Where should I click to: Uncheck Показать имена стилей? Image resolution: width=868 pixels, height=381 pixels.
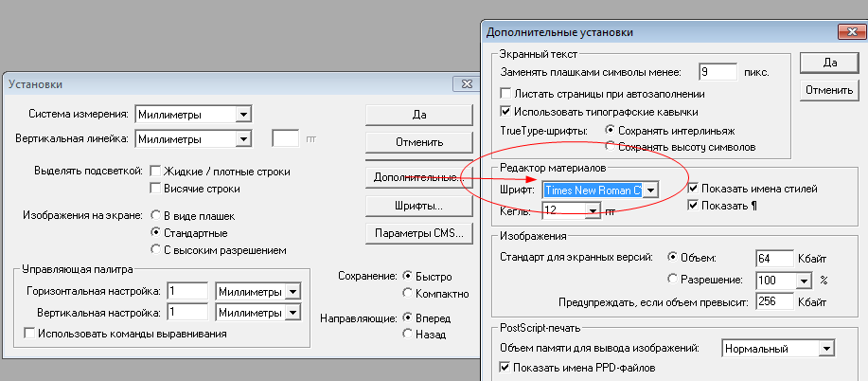[x=693, y=189]
